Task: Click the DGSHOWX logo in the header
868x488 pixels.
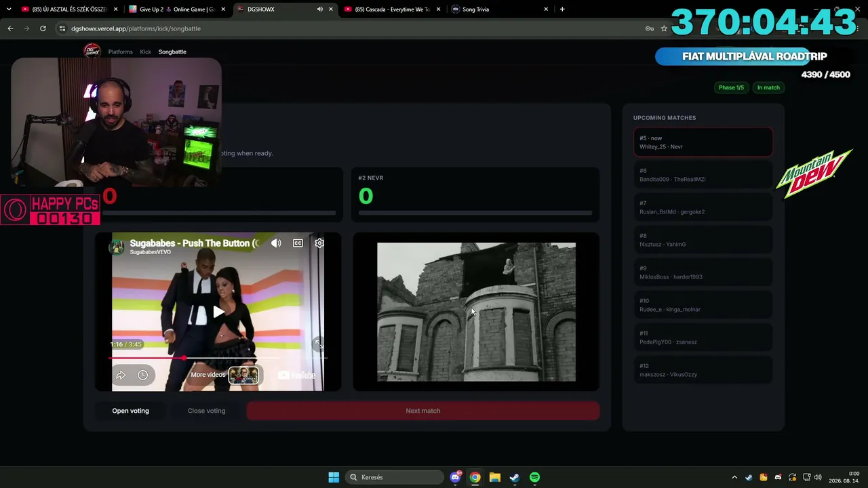Action: (x=92, y=52)
